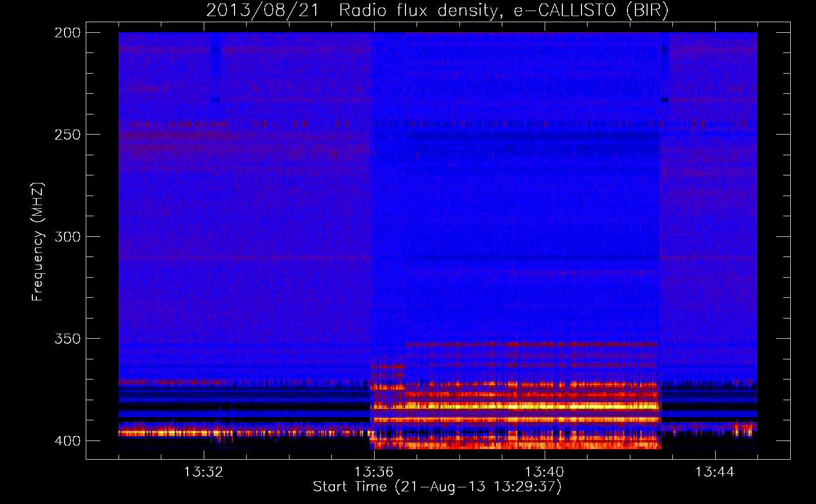Click the '13:44' time tick label
This screenshot has height=504, width=816.
[x=715, y=472]
